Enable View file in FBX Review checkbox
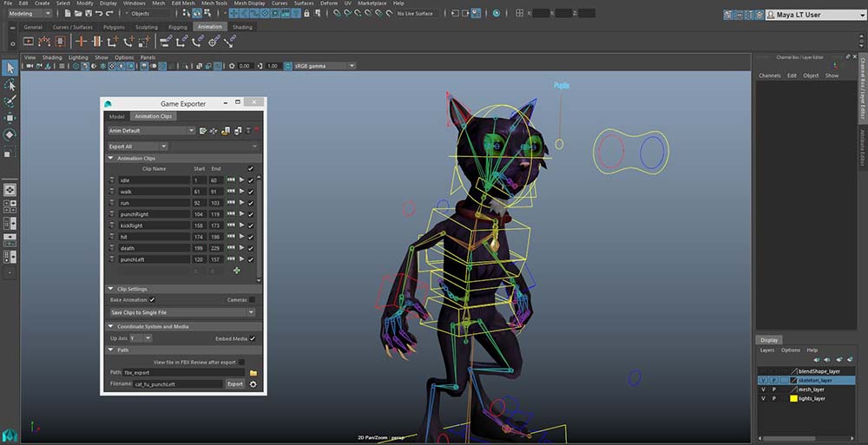 241,362
